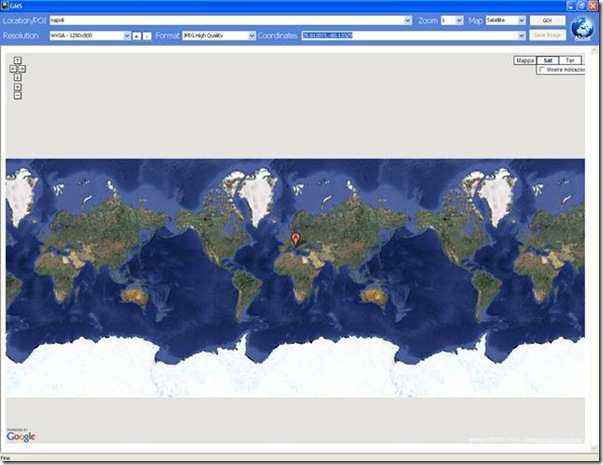
Task: Pan the map right with the arrow control
Action: [x=22, y=69]
